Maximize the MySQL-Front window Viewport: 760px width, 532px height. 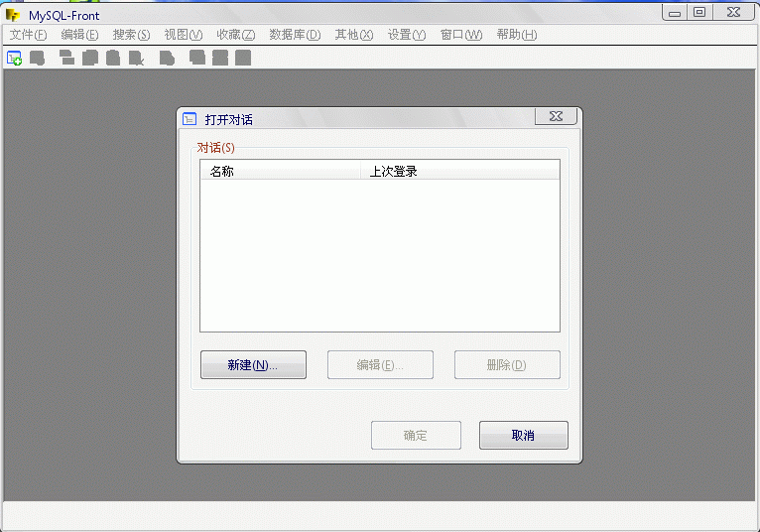pyautogui.click(x=699, y=13)
